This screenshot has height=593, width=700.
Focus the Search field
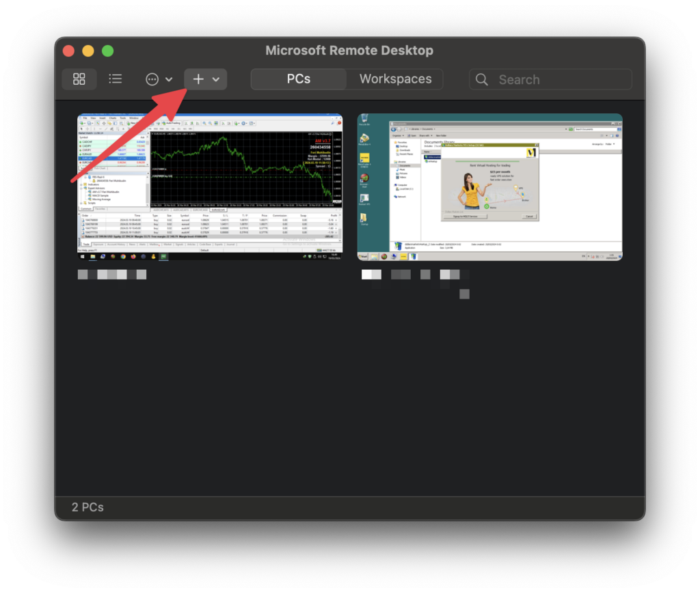550,79
